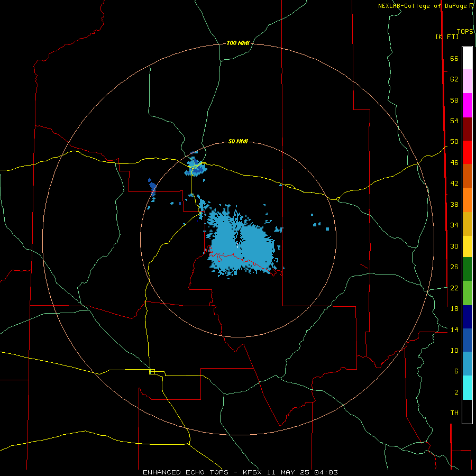Click the KFSX station identifier
The image size is (476, 476).
tap(253, 472)
